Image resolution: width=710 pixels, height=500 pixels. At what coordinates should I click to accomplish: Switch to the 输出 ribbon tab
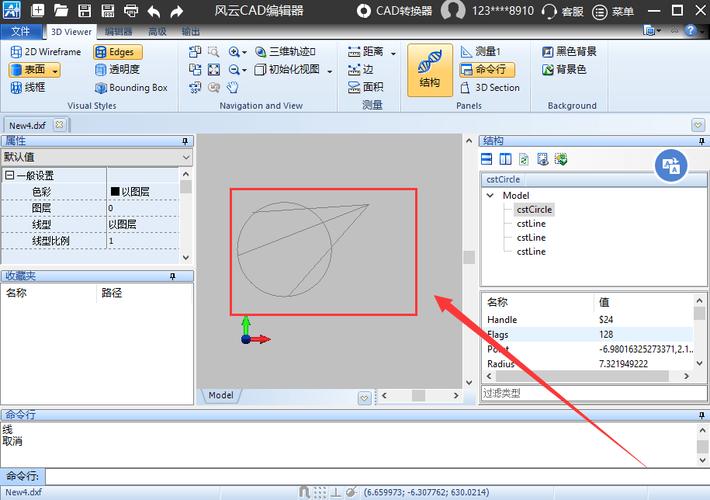coord(191,32)
